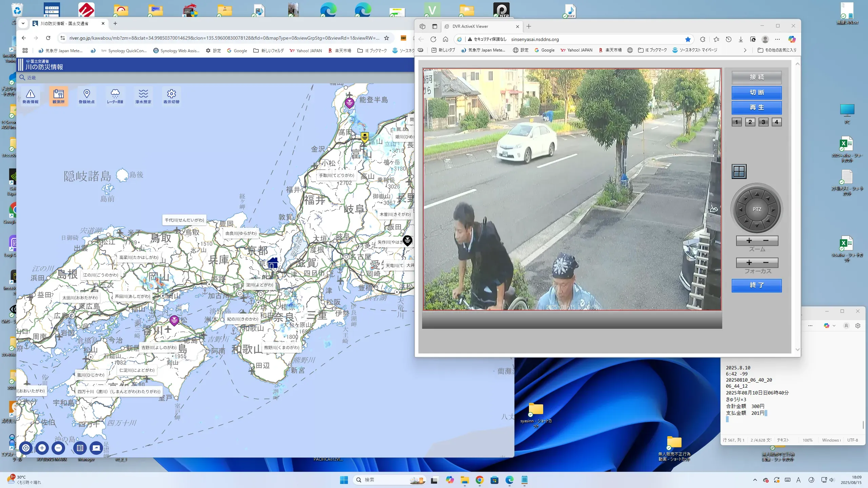Open the 発表情報 warning icon

point(31,96)
